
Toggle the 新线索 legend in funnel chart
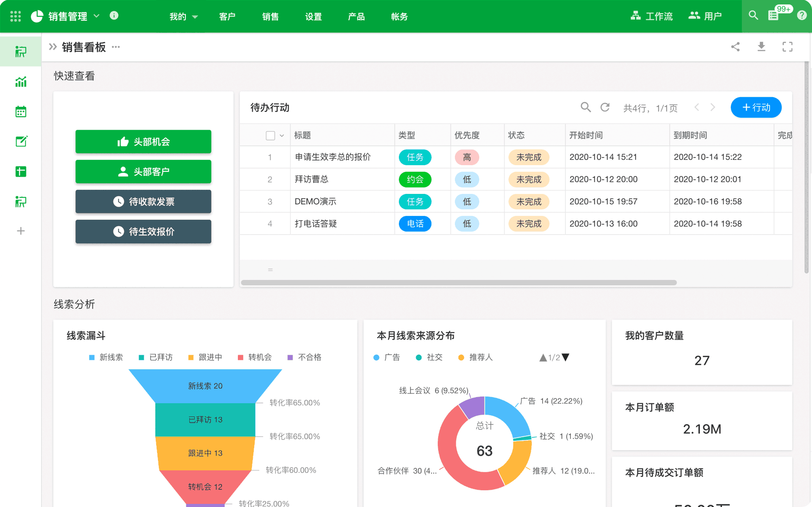[106, 357]
